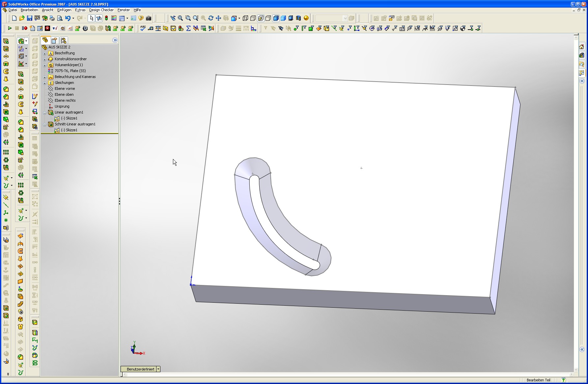
Task: Switch to the PropertyManager tab
Action: pyautogui.click(x=54, y=40)
